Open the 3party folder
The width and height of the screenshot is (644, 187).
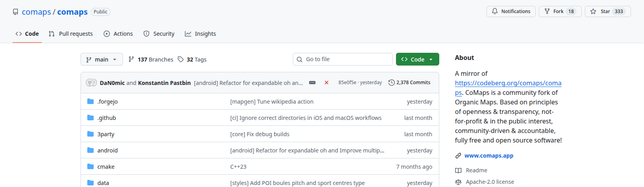pos(106,134)
